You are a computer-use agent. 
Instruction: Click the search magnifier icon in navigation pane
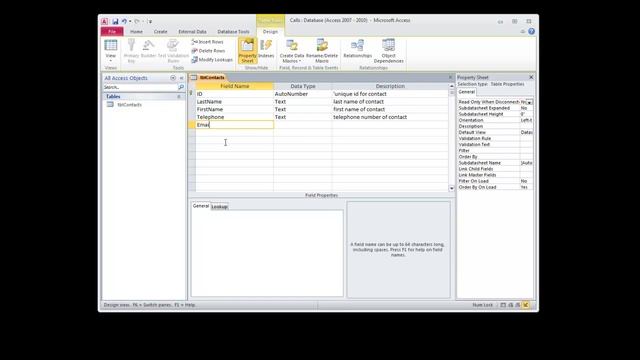(x=181, y=87)
